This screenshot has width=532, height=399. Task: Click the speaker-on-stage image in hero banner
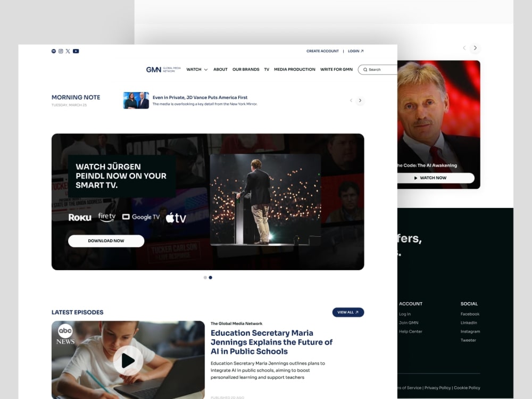tap(265, 200)
